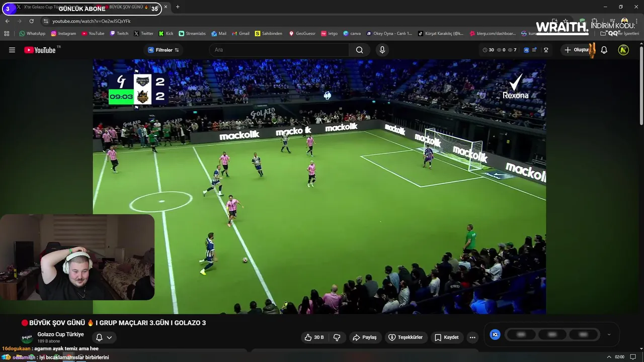The height and width of the screenshot is (362, 644).
Task: Open Kürşat Karakılıç TikTok bookmark
Action: [441, 34]
